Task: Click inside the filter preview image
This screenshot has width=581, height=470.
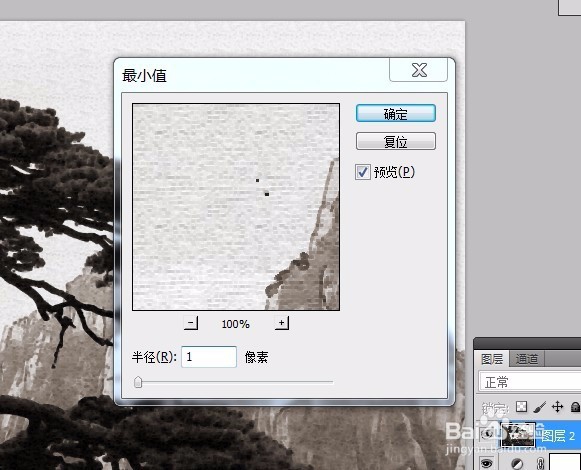Action: click(x=236, y=207)
